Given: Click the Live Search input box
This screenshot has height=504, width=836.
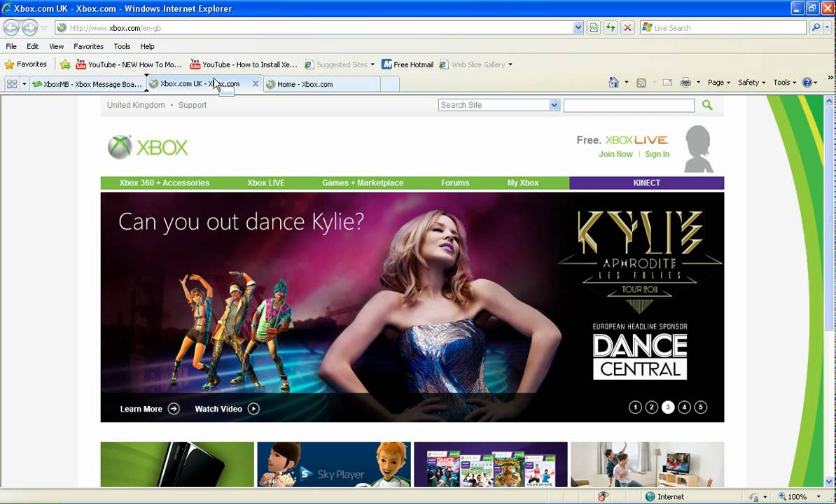Looking at the screenshot, I should coord(723,28).
